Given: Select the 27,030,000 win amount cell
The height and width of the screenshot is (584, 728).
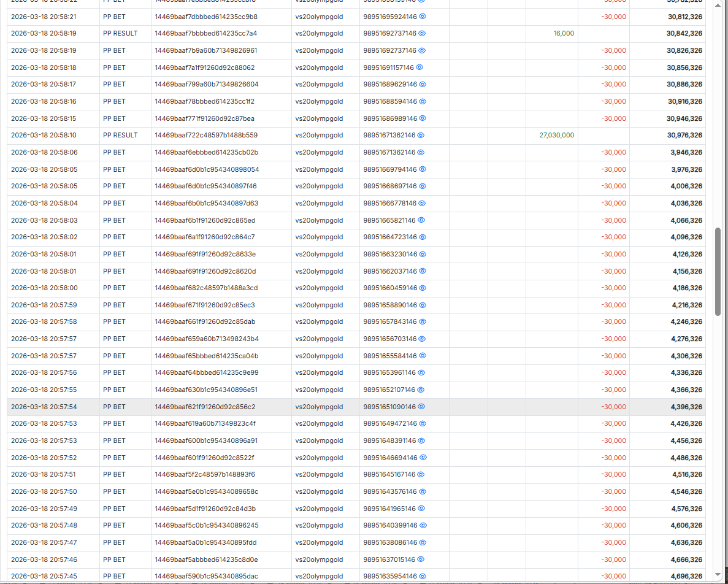Looking at the screenshot, I should (557, 135).
